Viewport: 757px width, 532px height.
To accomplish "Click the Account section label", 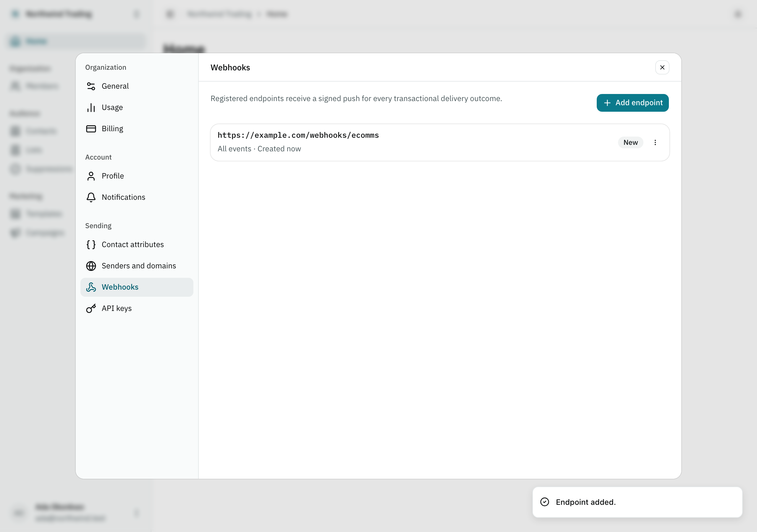I will coord(98,157).
